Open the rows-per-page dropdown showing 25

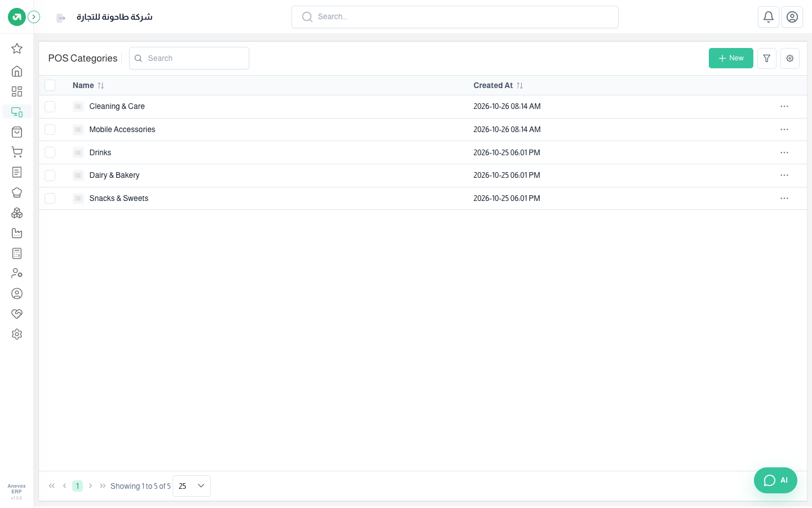pyautogui.click(x=192, y=486)
